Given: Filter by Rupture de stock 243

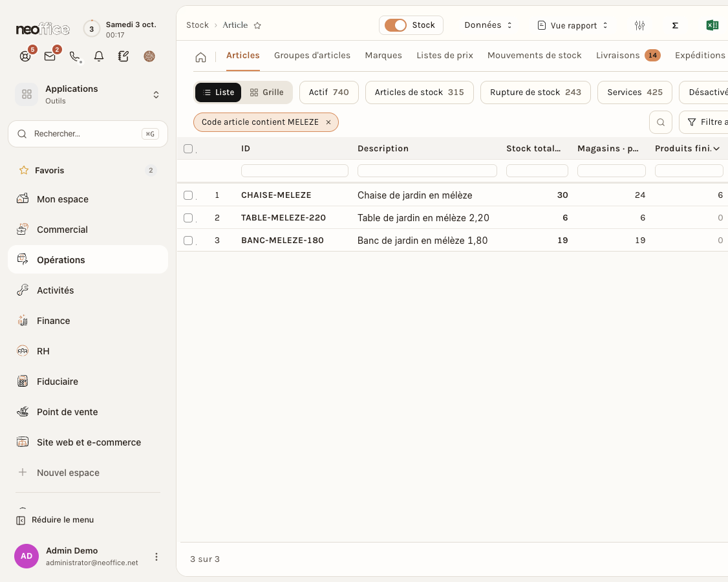Looking at the screenshot, I should tap(535, 92).
